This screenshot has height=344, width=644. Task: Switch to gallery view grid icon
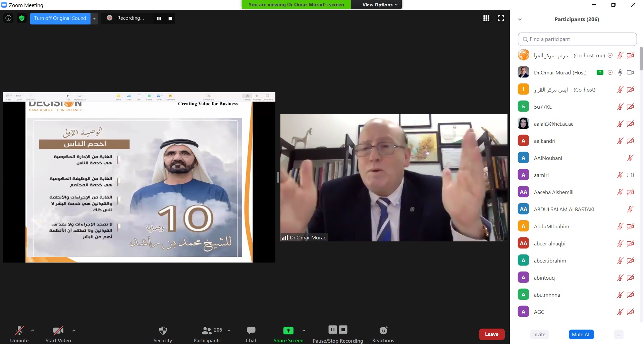tap(486, 18)
